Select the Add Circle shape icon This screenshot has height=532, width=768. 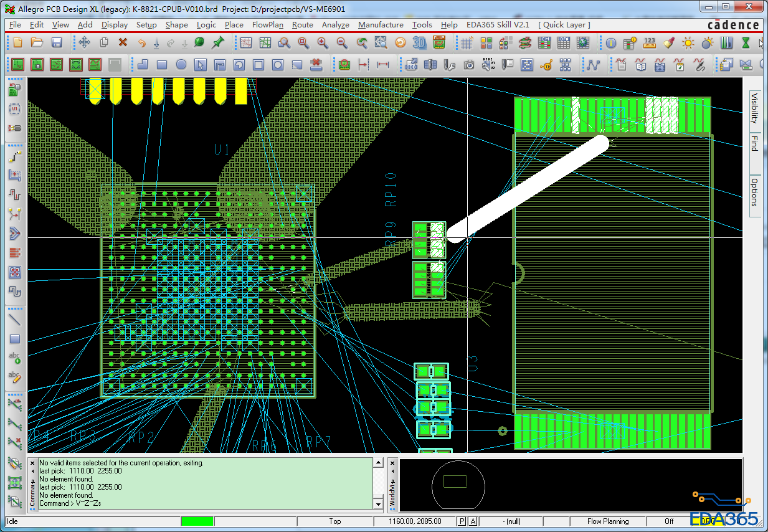(x=181, y=65)
